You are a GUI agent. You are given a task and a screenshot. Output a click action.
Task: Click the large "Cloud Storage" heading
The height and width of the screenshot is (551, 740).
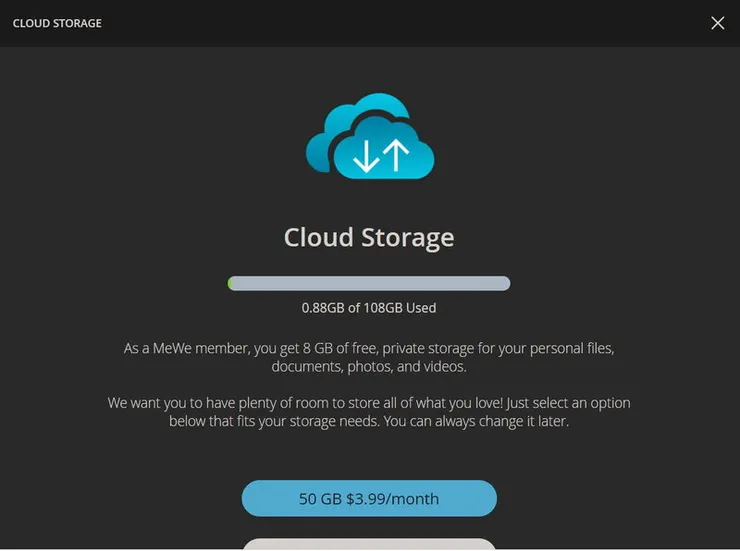click(369, 238)
